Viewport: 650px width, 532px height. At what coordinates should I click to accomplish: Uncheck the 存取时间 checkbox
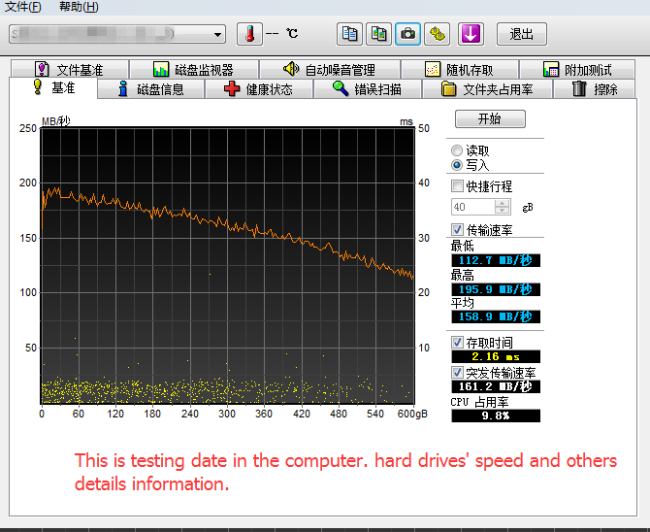pyautogui.click(x=457, y=343)
